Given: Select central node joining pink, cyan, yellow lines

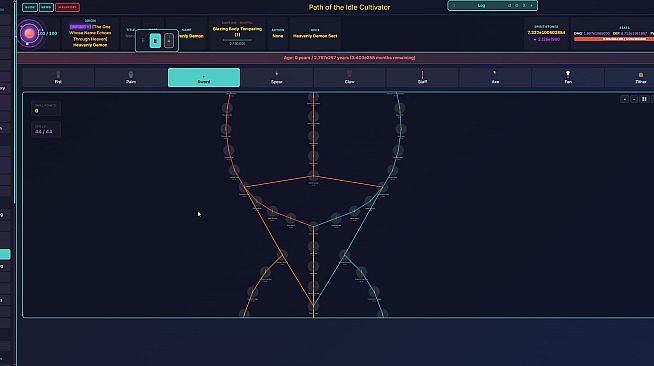Looking at the screenshot, I should (x=313, y=226).
